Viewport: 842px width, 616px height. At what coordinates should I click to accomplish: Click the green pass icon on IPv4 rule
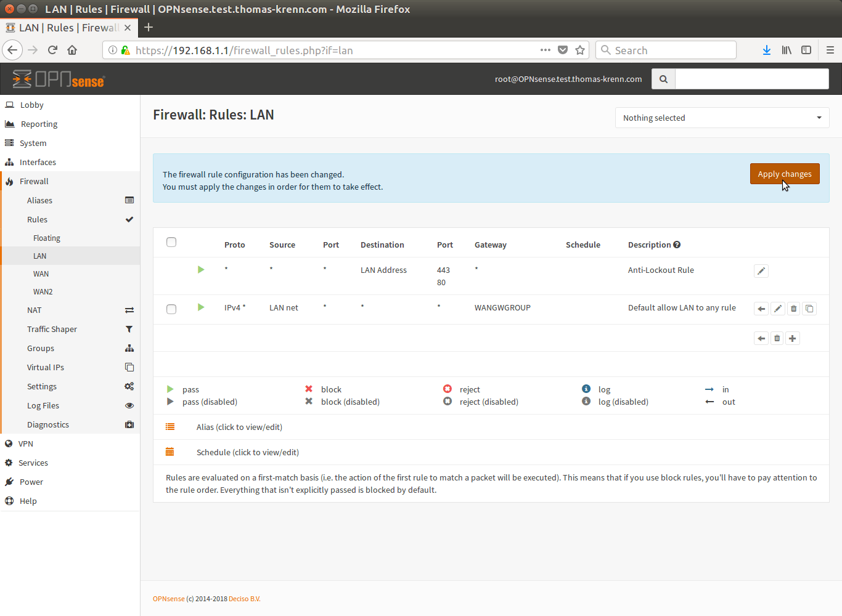(x=201, y=307)
